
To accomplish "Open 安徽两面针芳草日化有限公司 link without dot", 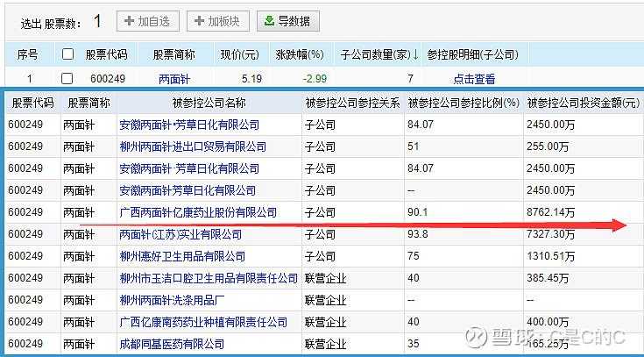I will (x=188, y=190).
